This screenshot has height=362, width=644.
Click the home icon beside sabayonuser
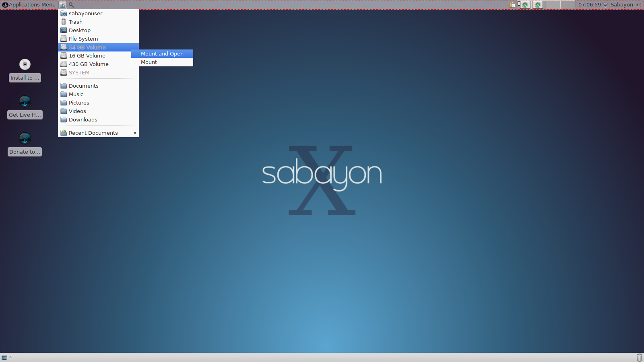64,13
